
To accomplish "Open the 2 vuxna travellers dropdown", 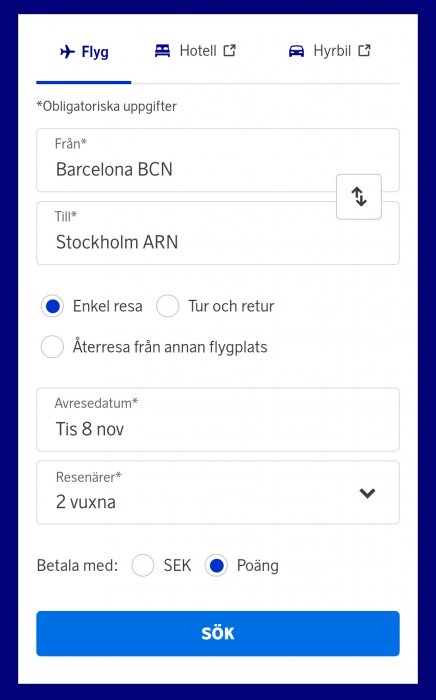I will (218, 492).
